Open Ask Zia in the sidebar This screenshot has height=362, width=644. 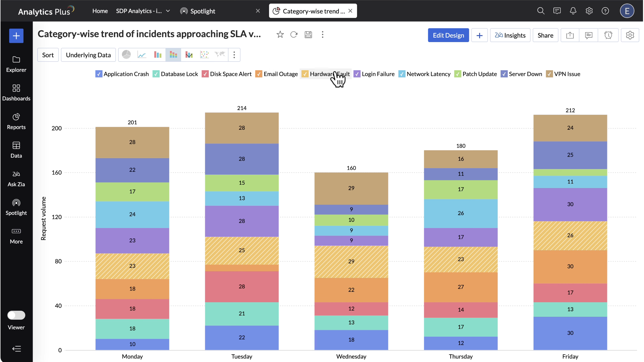16,179
